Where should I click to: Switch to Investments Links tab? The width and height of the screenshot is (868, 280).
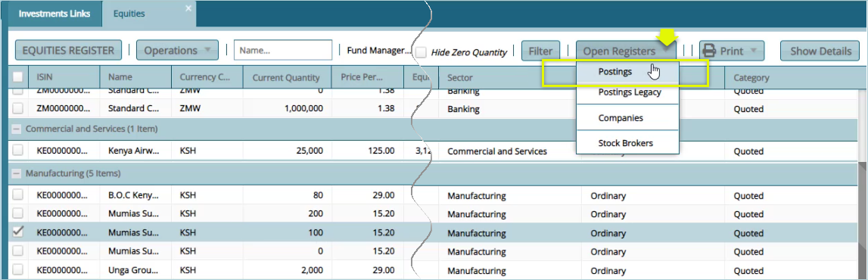coord(54,14)
